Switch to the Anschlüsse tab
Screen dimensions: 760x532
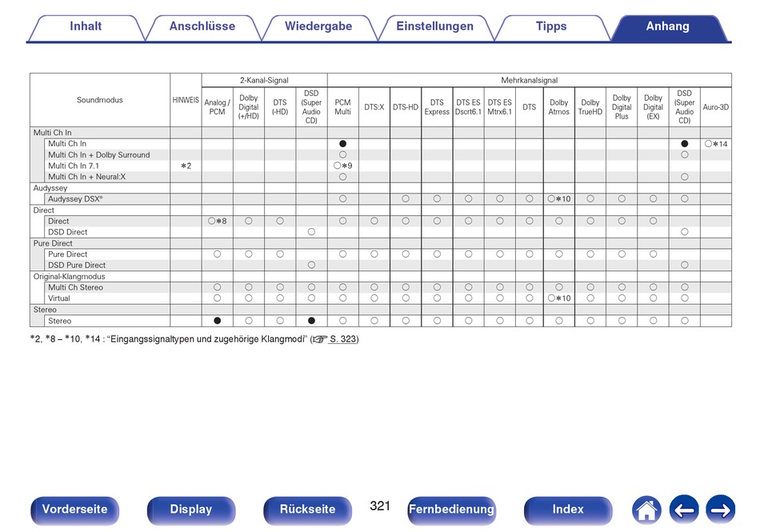tap(202, 26)
